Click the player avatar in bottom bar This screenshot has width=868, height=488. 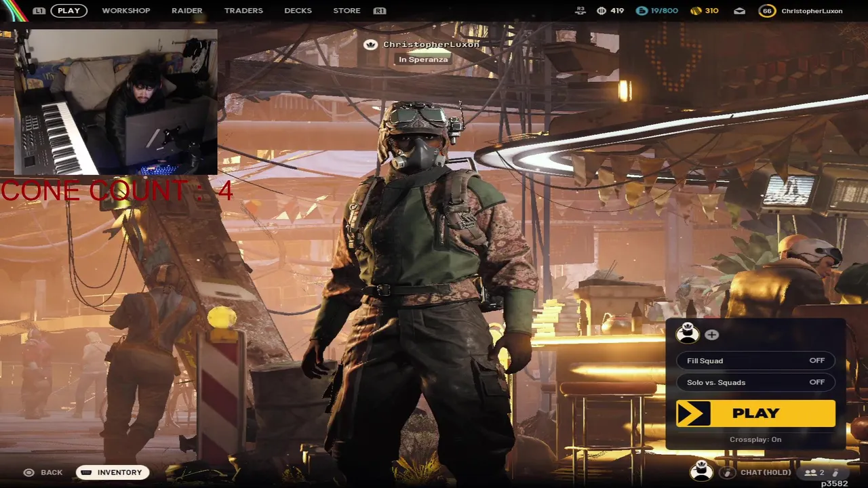tap(702, 471)
